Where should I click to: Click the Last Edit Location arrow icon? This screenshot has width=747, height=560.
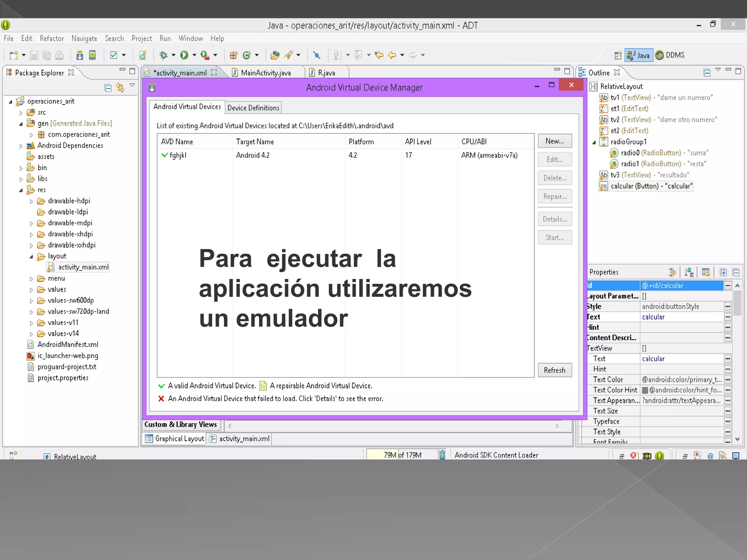pyautogui.click(x=379, y=55)
